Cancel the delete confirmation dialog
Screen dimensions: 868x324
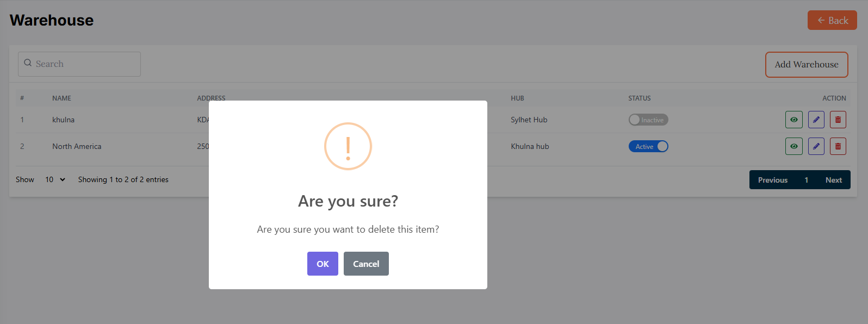click(366, 264)
